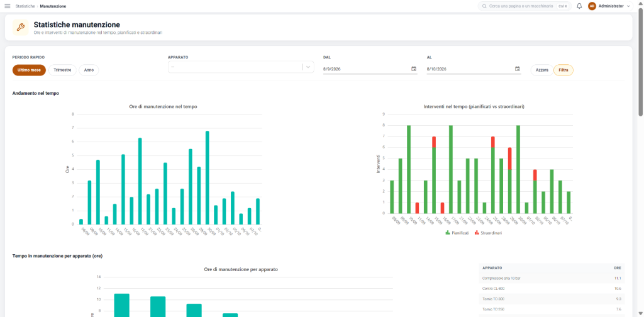Click the DAL date input 8/9/2026
Screen dimensions: 644x317
pos(370,69)
